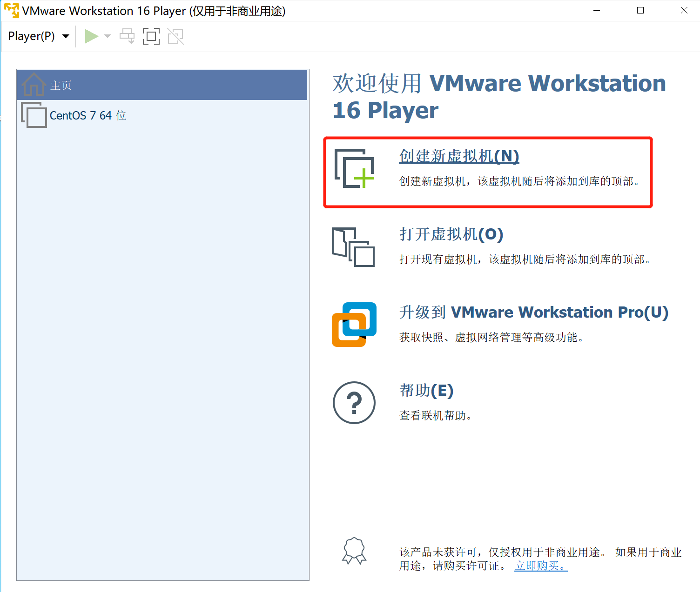Click text 查看联机帮助

tap(436, 416)
